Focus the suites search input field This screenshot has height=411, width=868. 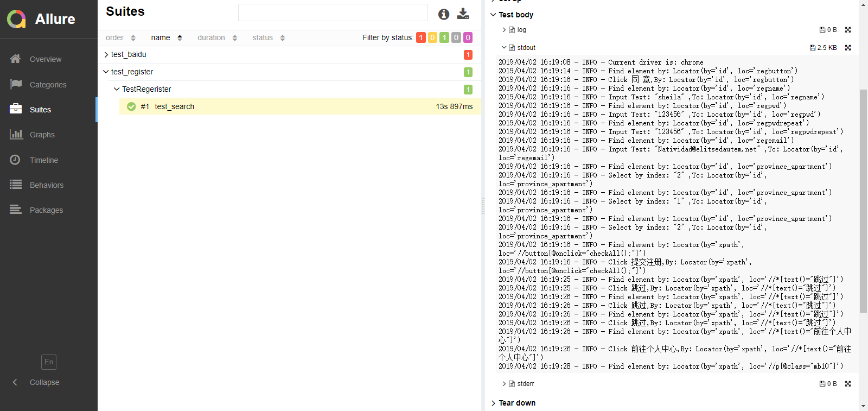333,12
